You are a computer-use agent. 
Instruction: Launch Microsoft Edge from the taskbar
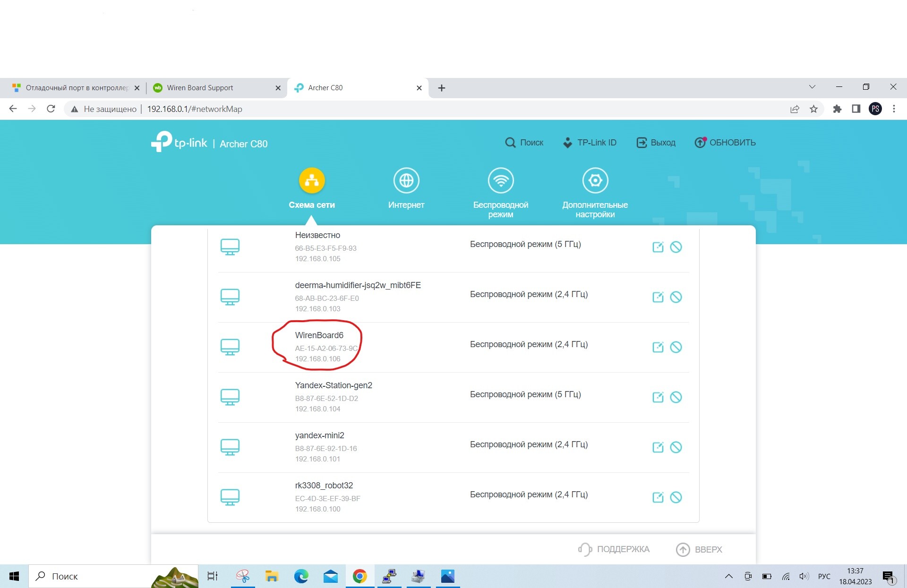pyautogui.click(x=301, y=576)
